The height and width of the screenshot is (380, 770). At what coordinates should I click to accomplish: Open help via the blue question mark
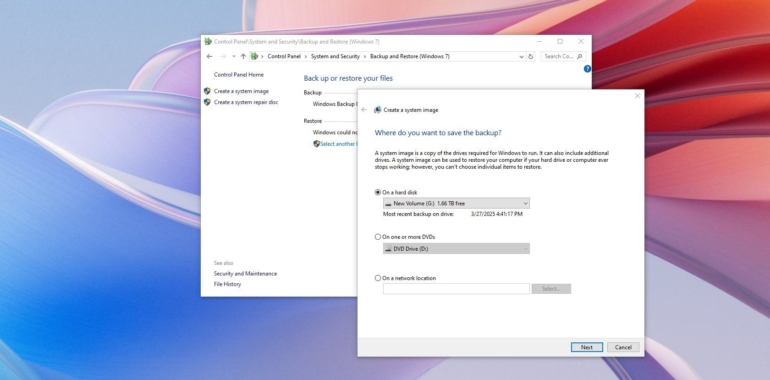(587, 69)
